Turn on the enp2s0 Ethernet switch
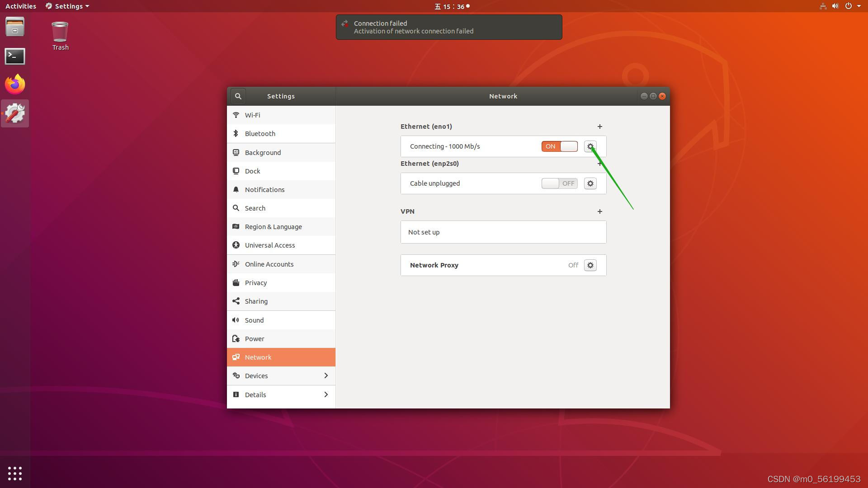The image size is (868, 488). pyautogui.click(x=559, y=183)
